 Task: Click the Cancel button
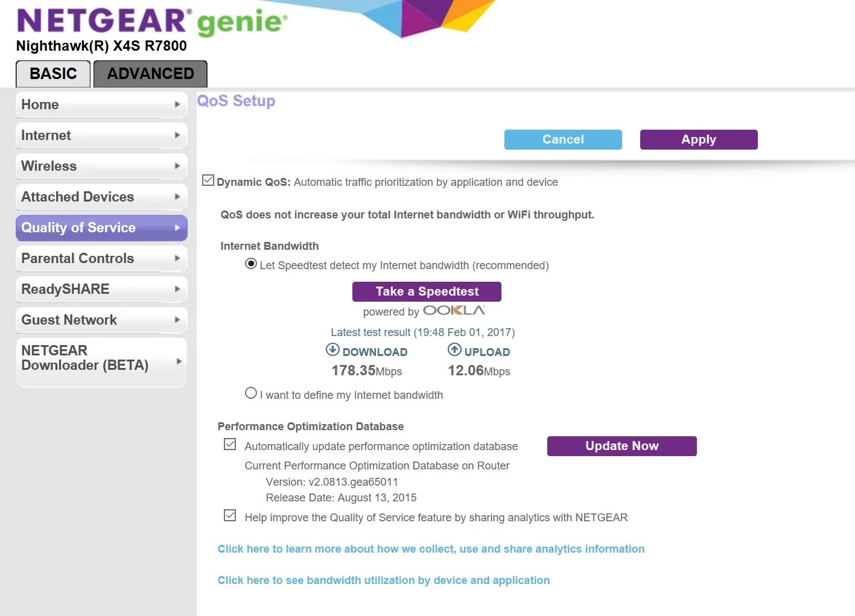563,139
